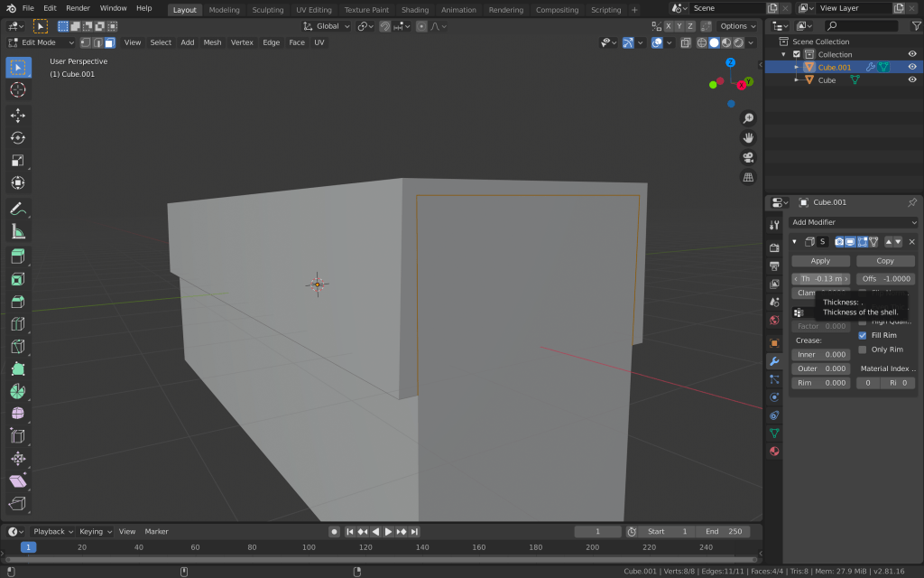Screen dimensions: 924x578
Task: Select the Rotate tool in the toolbar
Action: click(x=18, y=138)
